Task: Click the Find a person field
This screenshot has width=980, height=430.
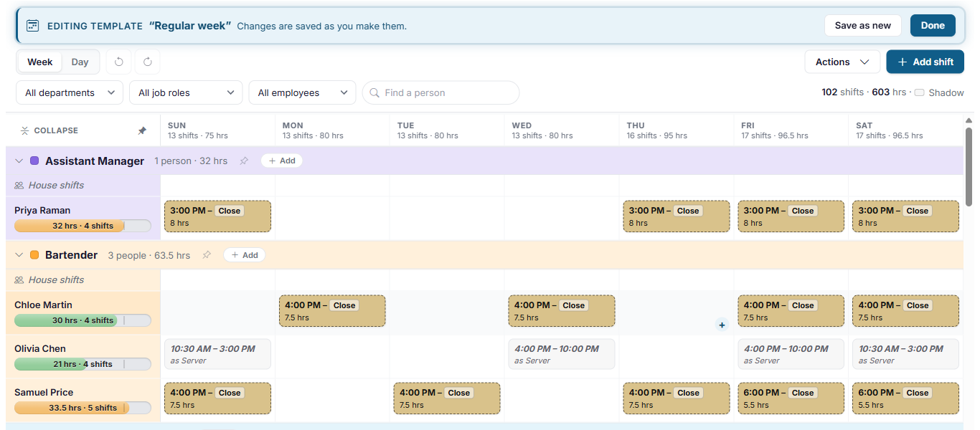Action: 440,92
